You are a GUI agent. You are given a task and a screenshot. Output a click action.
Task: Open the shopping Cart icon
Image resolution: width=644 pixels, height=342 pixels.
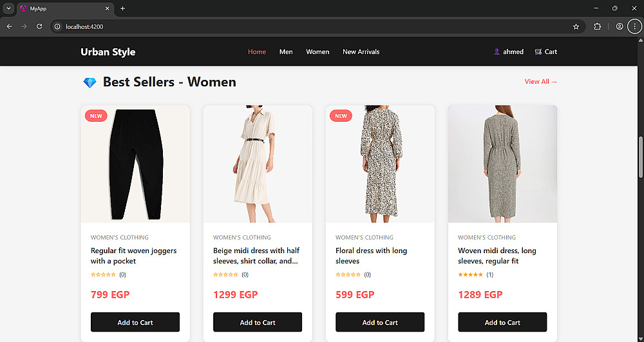tap(538, 52)
